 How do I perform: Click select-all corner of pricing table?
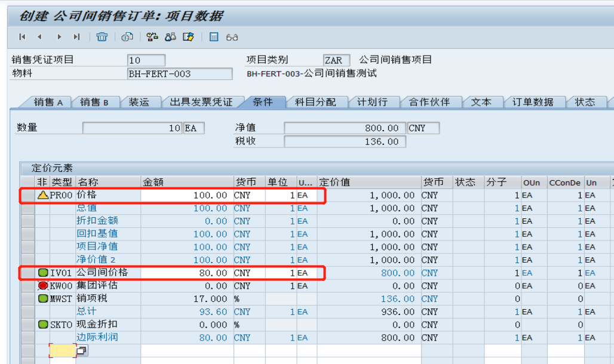[x=27, y=182]
